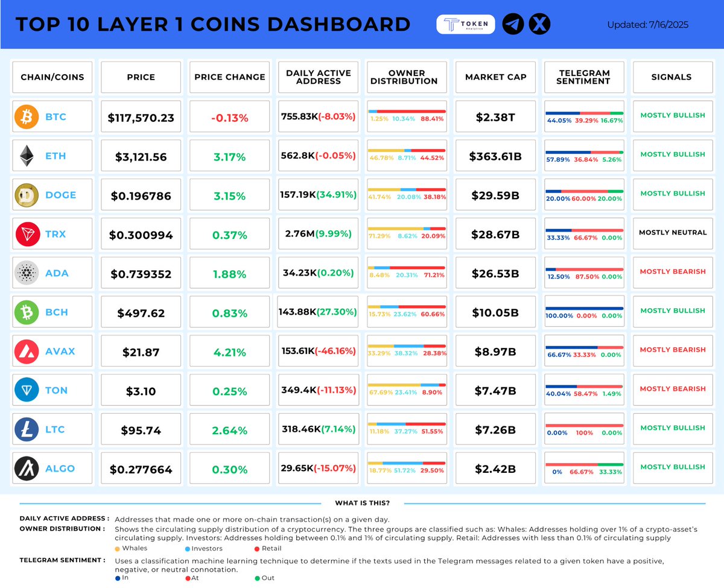Select the MARKET CAP column header
This screenshot has width=724, height=588.
point(495,77)
